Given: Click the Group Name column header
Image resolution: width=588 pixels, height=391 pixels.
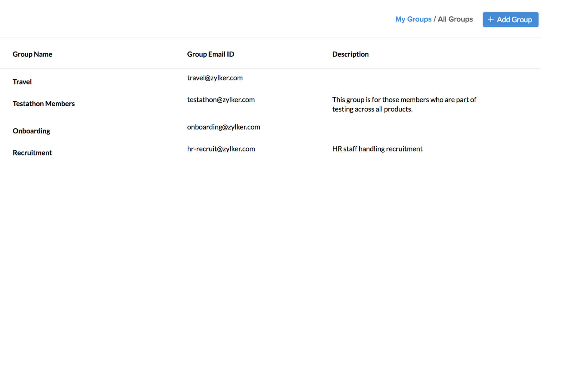Looking at the screenshot, I should (33, 54).
